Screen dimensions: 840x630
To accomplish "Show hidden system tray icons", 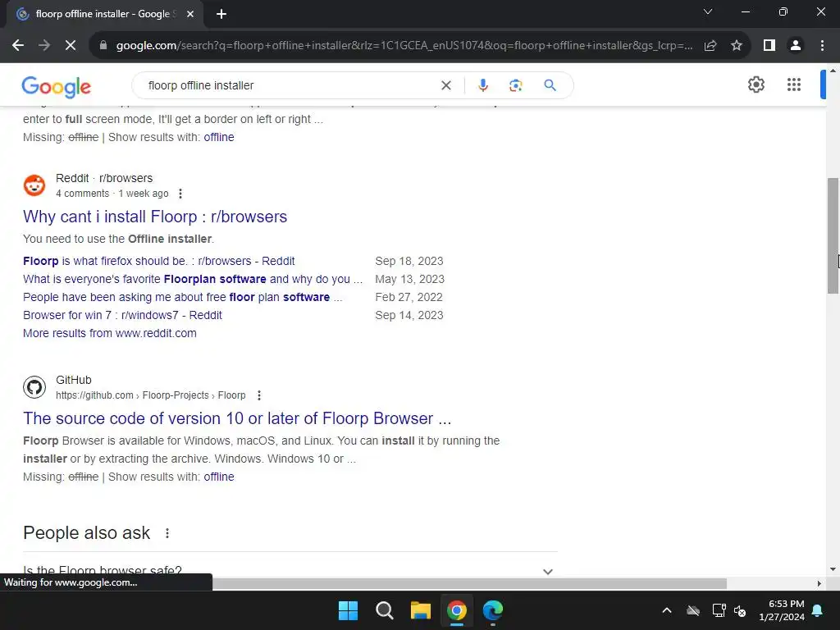I will [x=666, y=610].
